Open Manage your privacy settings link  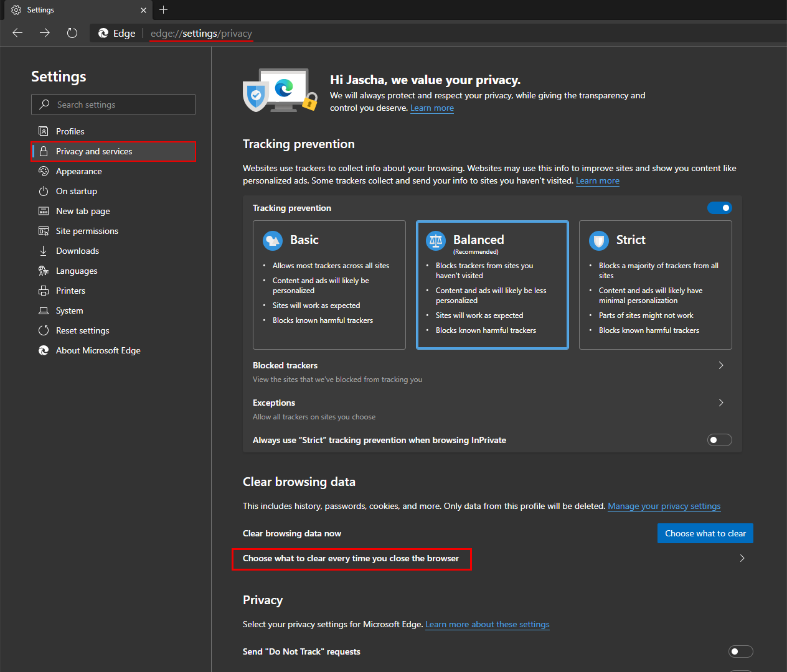point(664,506)
